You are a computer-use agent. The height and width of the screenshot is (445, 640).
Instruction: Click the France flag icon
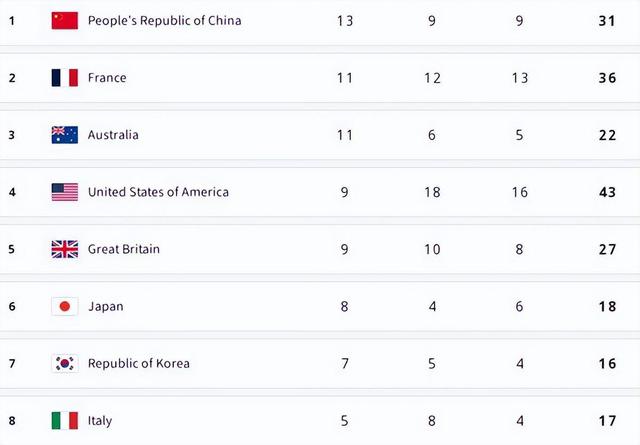64,77
